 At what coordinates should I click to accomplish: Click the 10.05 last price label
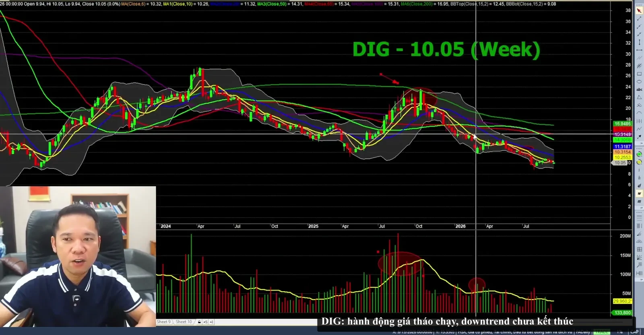tap(621, 163)
